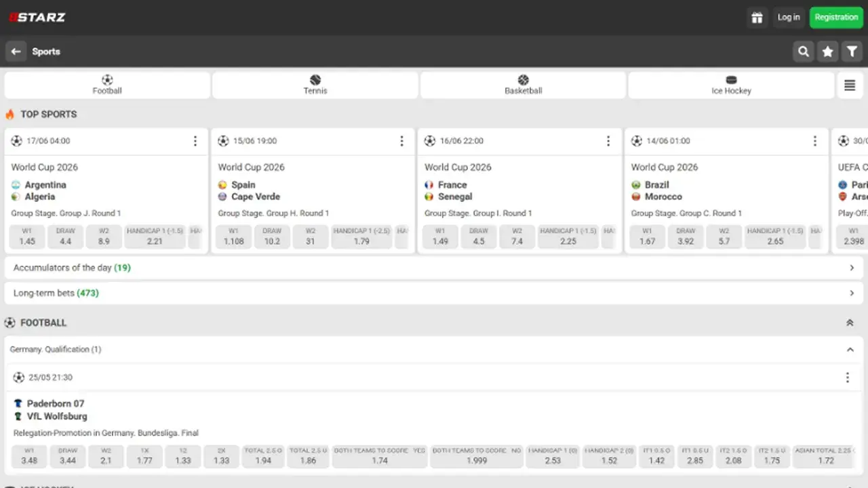Image resolution: width=868 pixels, height=488 pixels.
Task: Expand Accumulators of the day row
Action: [434, 268]
